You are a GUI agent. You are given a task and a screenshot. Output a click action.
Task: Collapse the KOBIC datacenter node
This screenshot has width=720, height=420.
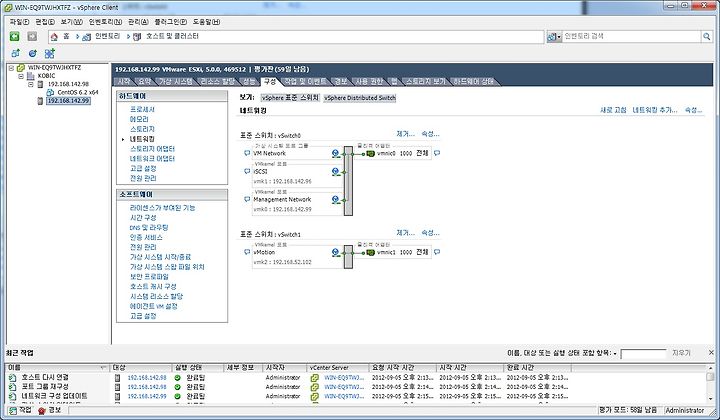pos(21,76)
